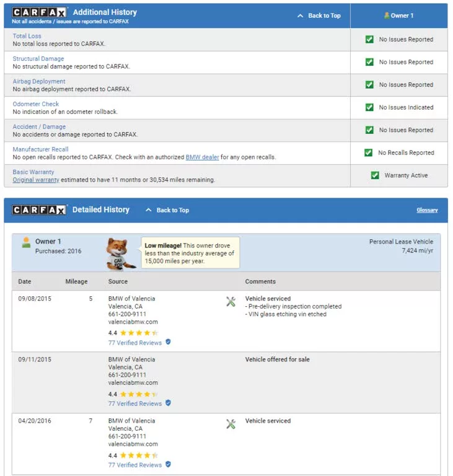The image size is (453, 476).
Task: Click the green checkmark for Total Loss
Action: [369, 40]
